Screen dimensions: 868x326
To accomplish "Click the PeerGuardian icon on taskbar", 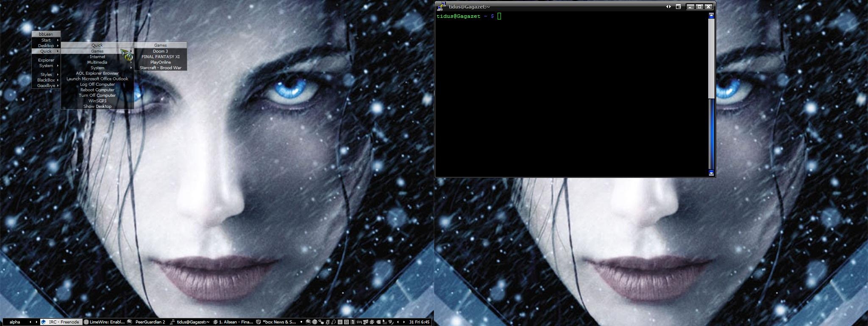I will click(x=130, y=322).
